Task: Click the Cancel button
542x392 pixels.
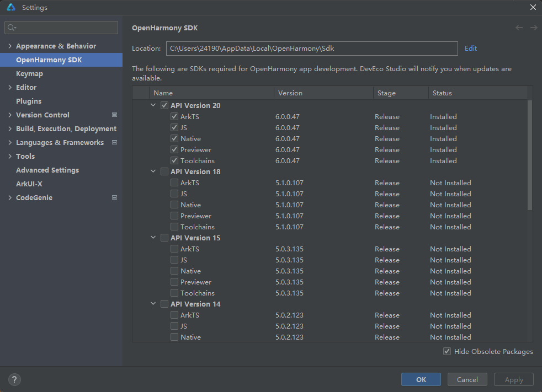Action: pos(467,379)
